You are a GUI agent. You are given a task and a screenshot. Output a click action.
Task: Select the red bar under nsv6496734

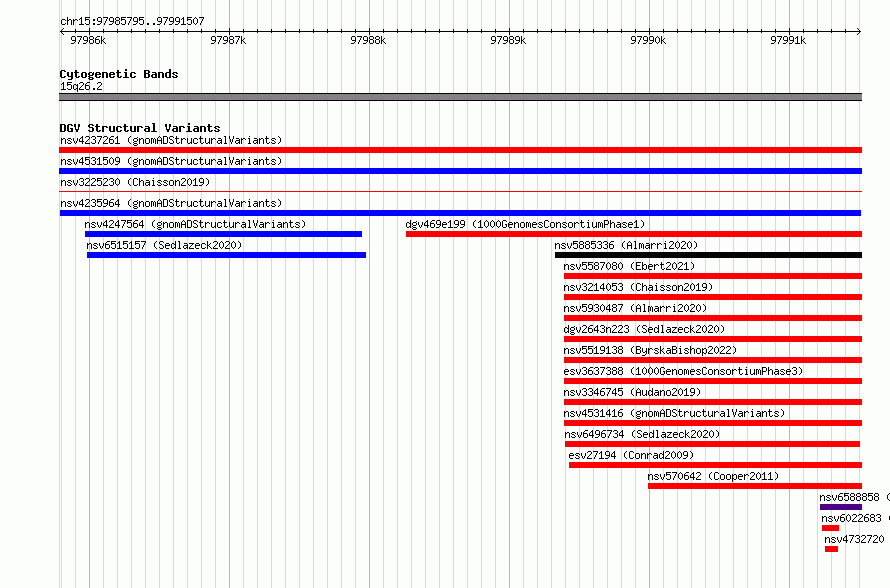712,444
